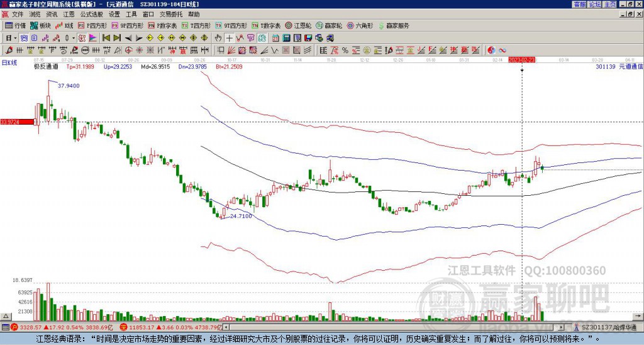Viewport: 644px width, 345px height.
Task: Click the 2023-02-23 date marker
Action: tap(521, 60)
